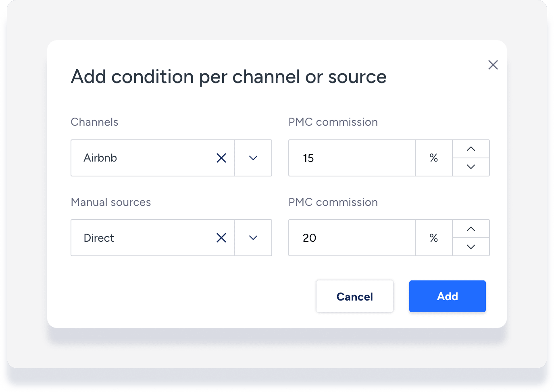The width and height of the screenshot is (554, 392).
Task: Click the percent unit beside 20
Action: click(433, 238)
